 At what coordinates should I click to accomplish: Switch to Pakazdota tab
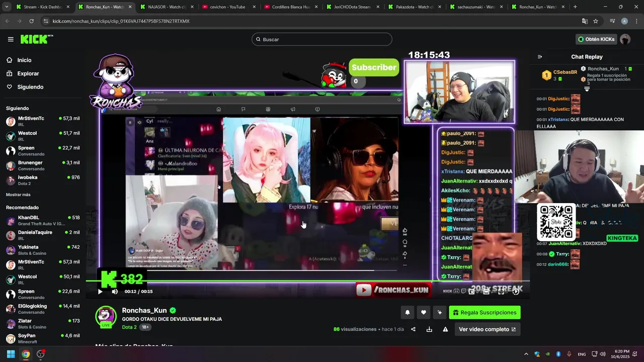tap(414, 7)
